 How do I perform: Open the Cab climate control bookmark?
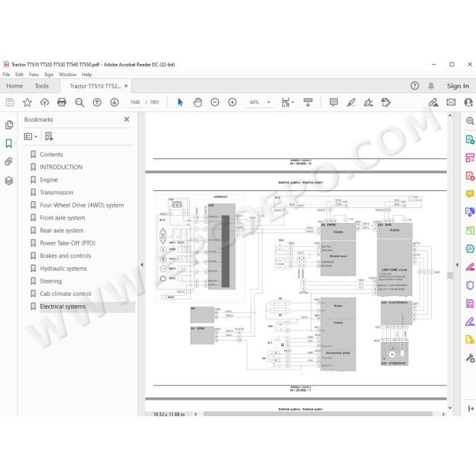click(65, 294)
